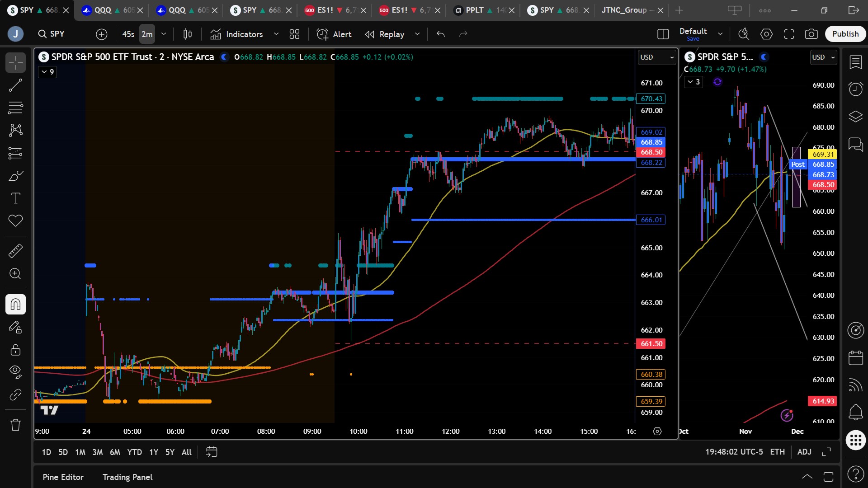Toggle hide all drawings eye icon
This screenshot has height=488, width=868.
coord(15,371)
